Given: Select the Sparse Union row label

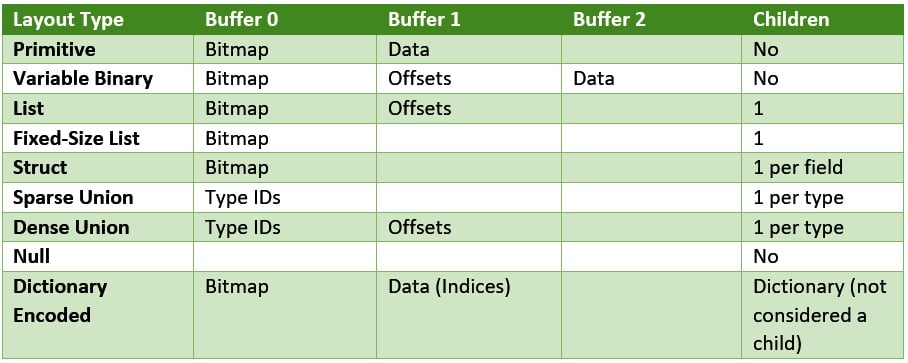Looking at the screenshot, I should [98, 197].
